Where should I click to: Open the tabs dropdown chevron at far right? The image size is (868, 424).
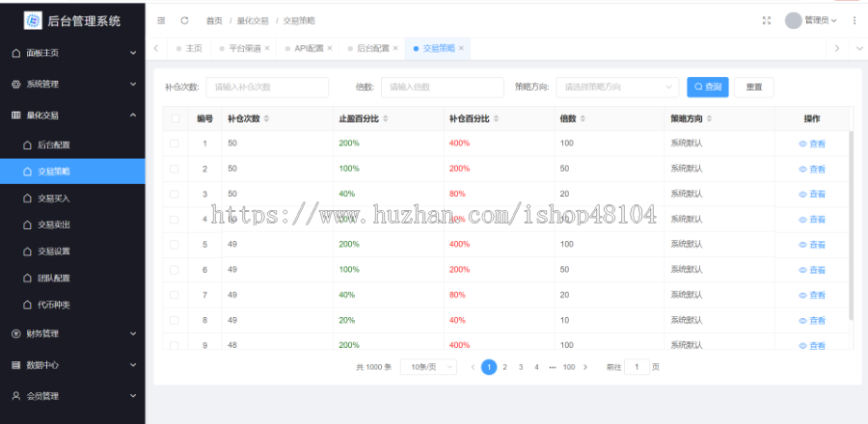point(859,48)
